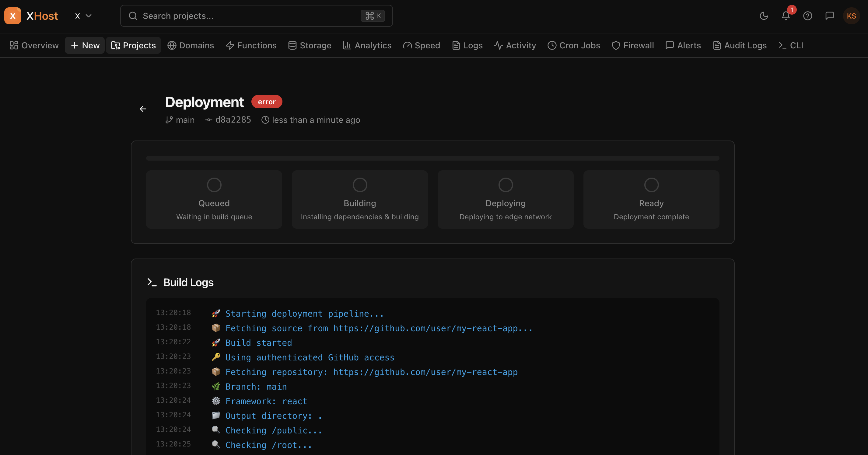Open notifications via the bell icon
This screenshot has width=868, height=455.
point(786,16)
